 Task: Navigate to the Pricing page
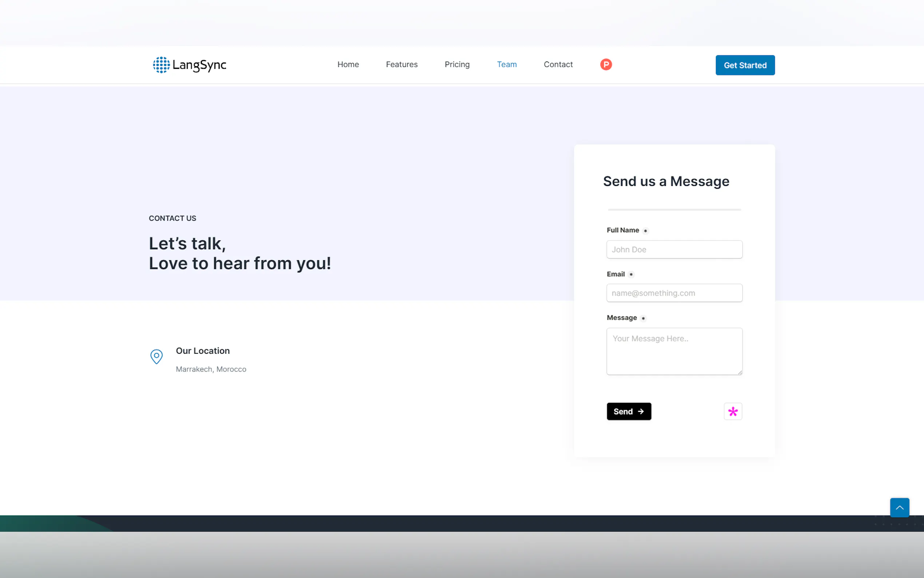457,64
